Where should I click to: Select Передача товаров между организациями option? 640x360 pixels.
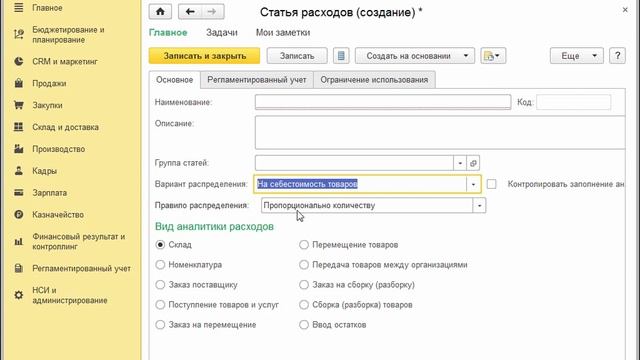(x=304, y=264)
